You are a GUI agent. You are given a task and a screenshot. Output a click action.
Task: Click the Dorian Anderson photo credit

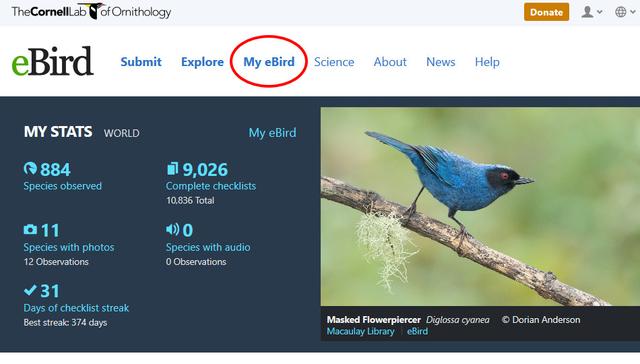click(x=541, y=320)
